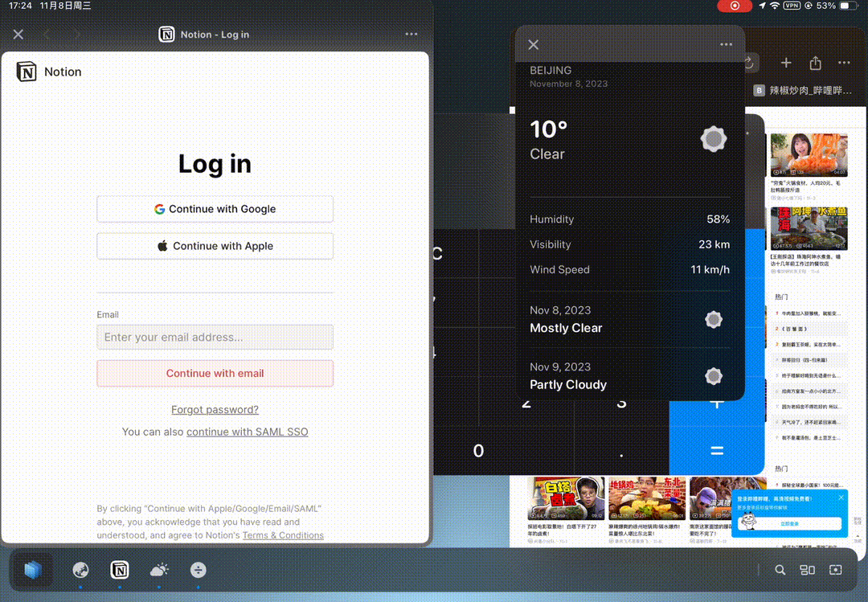Open the 地锅鸡 东北菜 video thumbnail

[647, 498]
